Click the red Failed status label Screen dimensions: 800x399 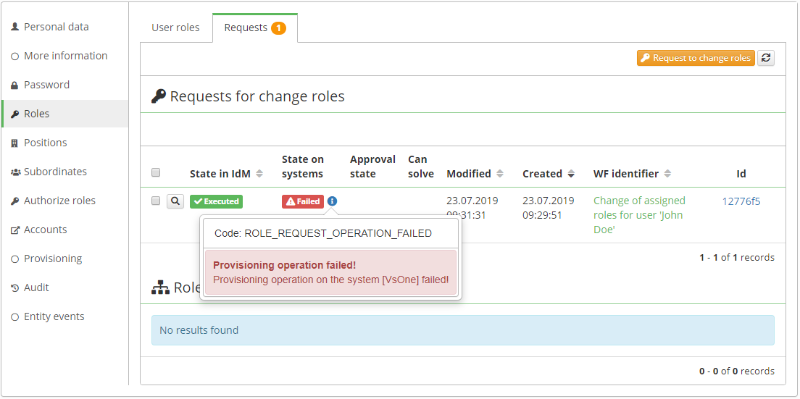click(x=303, y=202)
